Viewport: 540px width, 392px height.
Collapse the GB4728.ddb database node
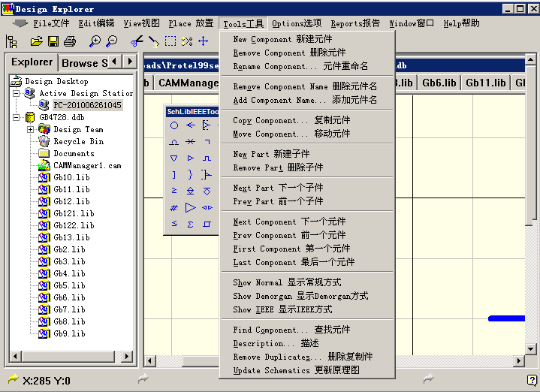17,117
